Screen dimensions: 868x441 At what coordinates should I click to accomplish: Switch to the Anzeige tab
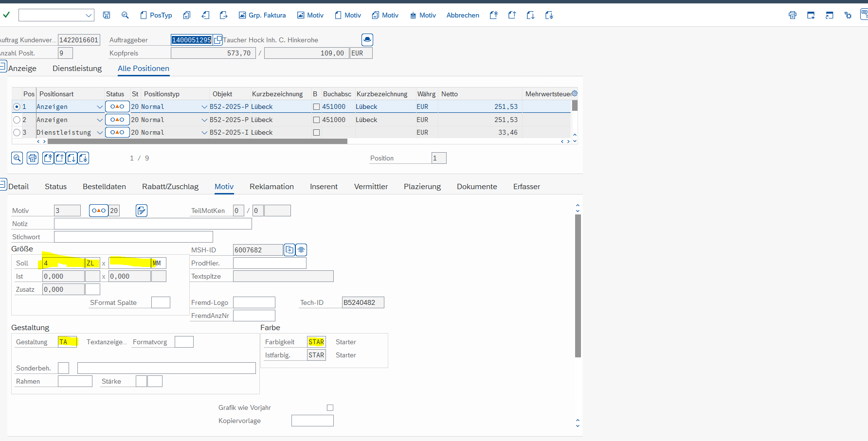coord(22,69)
